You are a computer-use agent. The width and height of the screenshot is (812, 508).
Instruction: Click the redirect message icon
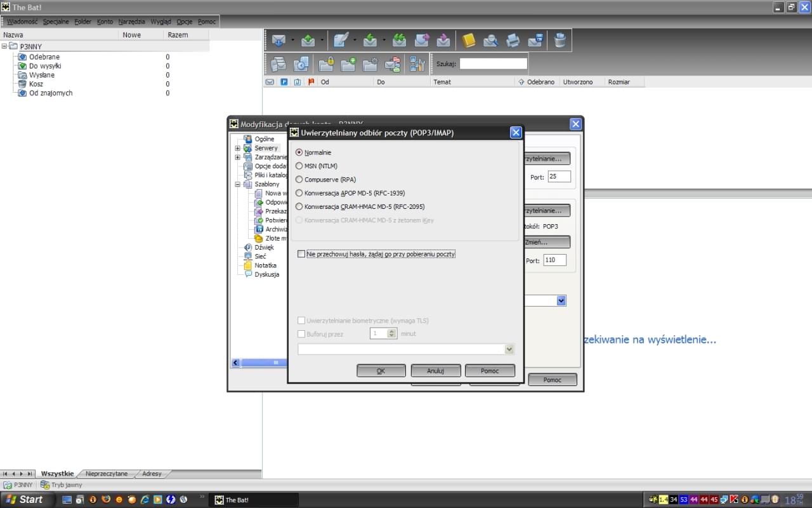[x=443, y=40]
